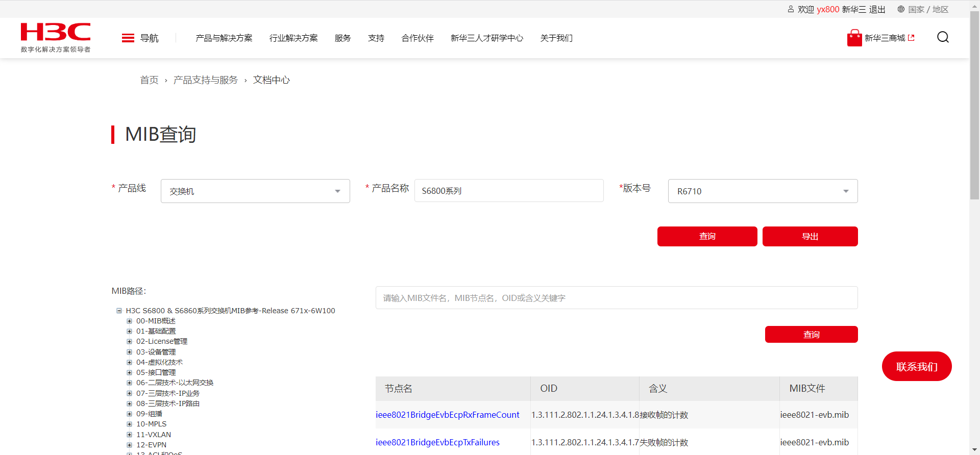The image size is (980, 455).
Task: Select the H3C S6800 & S6860 root tree label
Action: pos(231,311)
